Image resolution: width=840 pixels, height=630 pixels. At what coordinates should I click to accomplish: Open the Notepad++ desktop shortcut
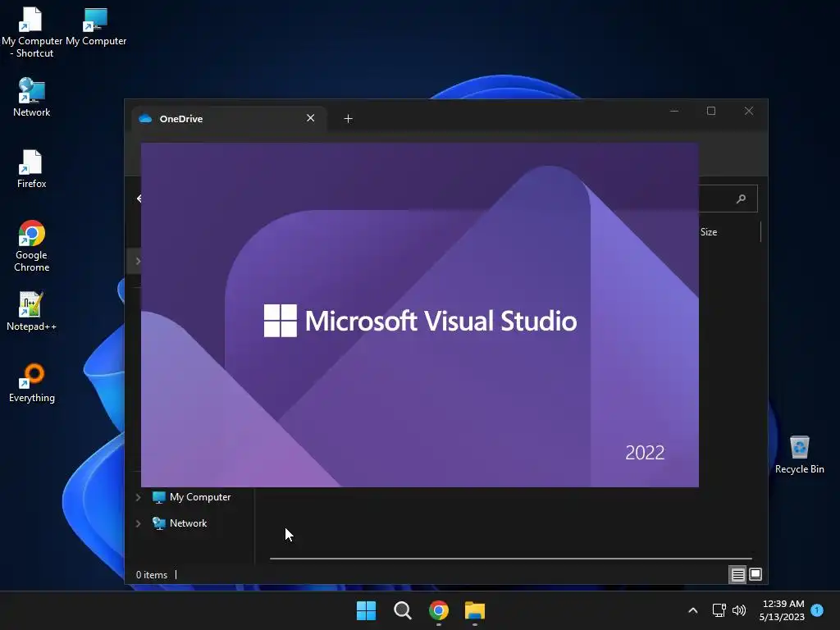[x=32, y=311]
